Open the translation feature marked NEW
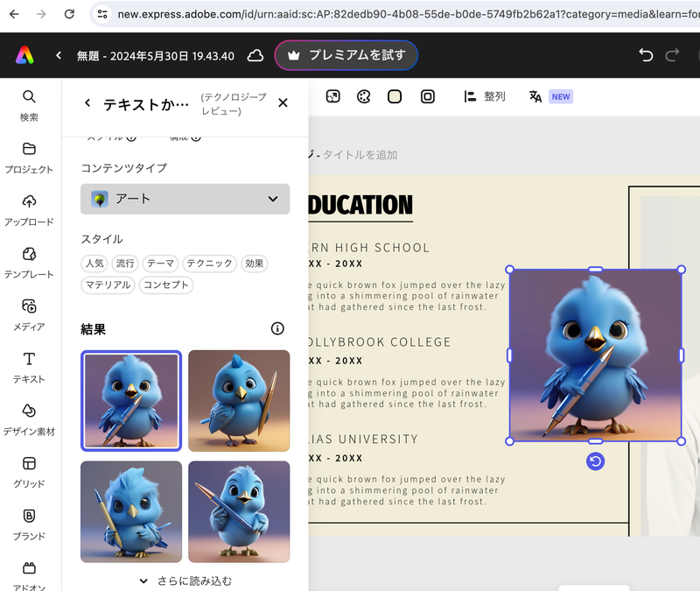 tap(540, 96)
